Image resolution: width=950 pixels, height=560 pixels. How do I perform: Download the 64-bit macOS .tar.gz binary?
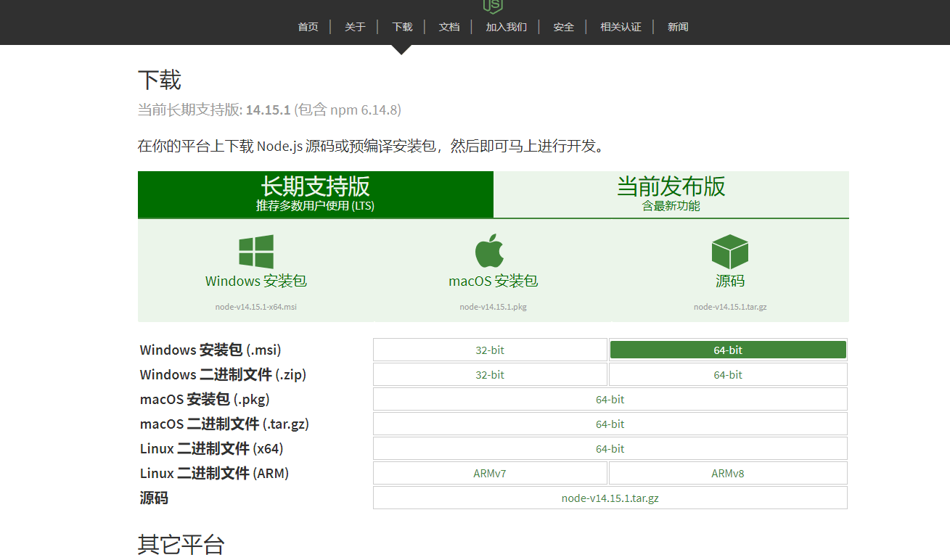pos(610,424)
